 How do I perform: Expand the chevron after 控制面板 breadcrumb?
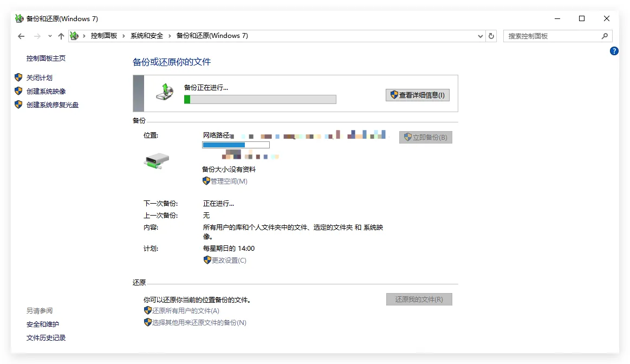(124, 36)
